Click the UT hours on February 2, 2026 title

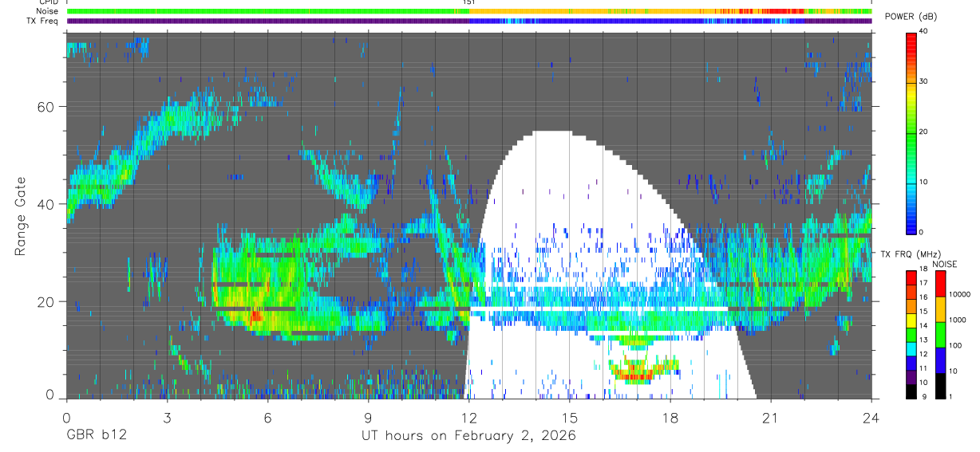[469, 436]
